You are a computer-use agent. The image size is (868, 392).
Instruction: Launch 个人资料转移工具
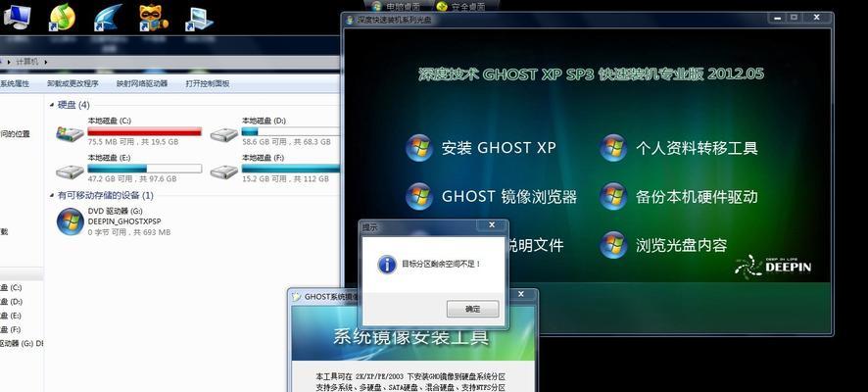[x=679, y=148]
